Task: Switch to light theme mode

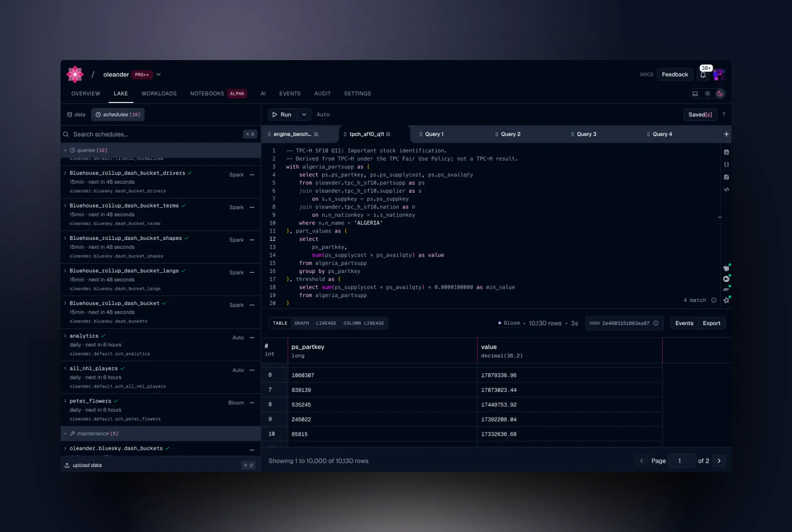Action: (x=707, y=94)
